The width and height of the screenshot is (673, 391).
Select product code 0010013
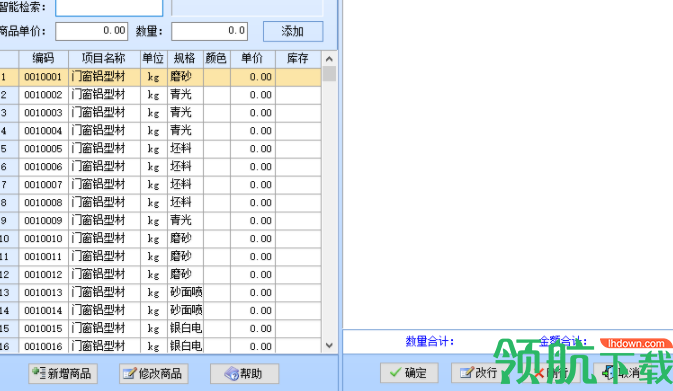pos(43,293)
